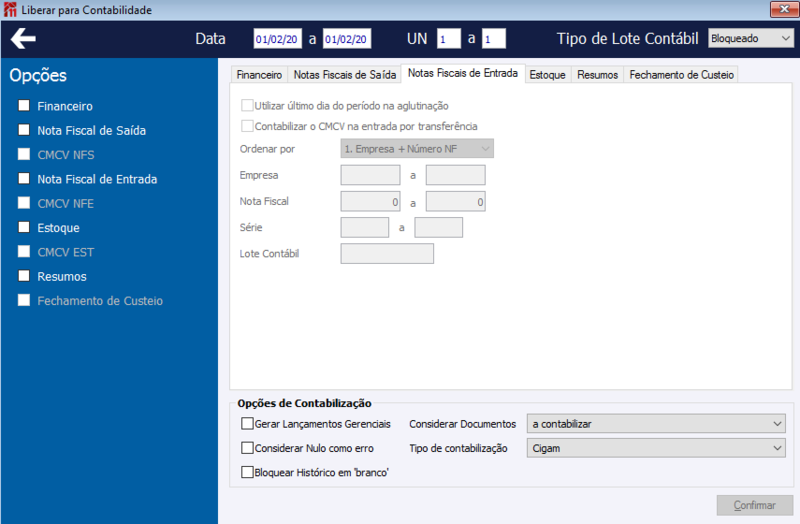The width and height of the screenshot is (800, 524).
Task: Click the end Data field
Action: 347,39
